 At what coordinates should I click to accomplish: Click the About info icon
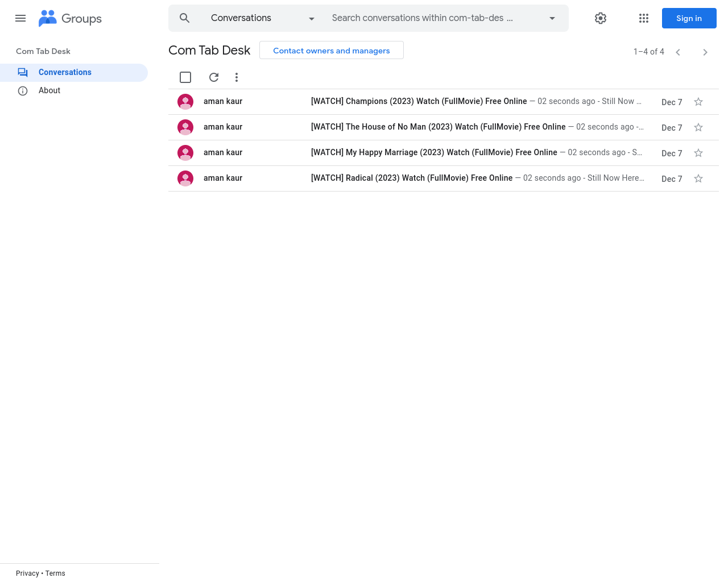[23, 91]
